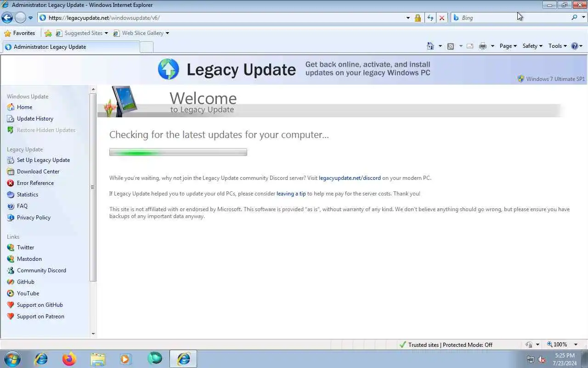Click the YouTube link icon
Viewport: 588px width, 368px height.
(11, 293)
